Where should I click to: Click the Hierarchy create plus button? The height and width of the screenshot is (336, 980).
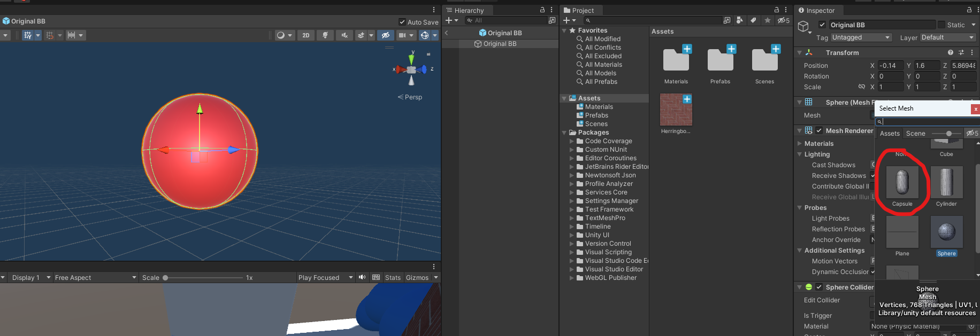(449, 20)
